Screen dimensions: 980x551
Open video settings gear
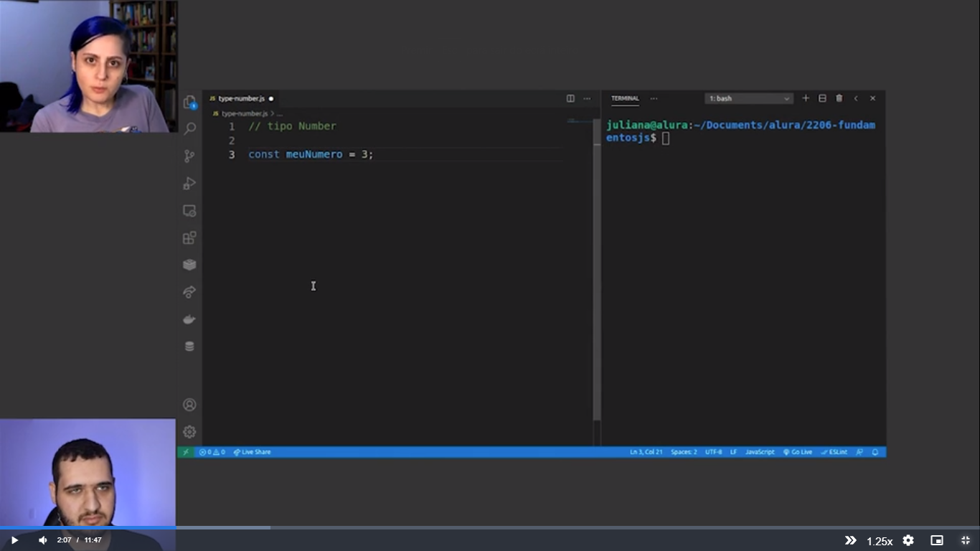pos(908,540)
